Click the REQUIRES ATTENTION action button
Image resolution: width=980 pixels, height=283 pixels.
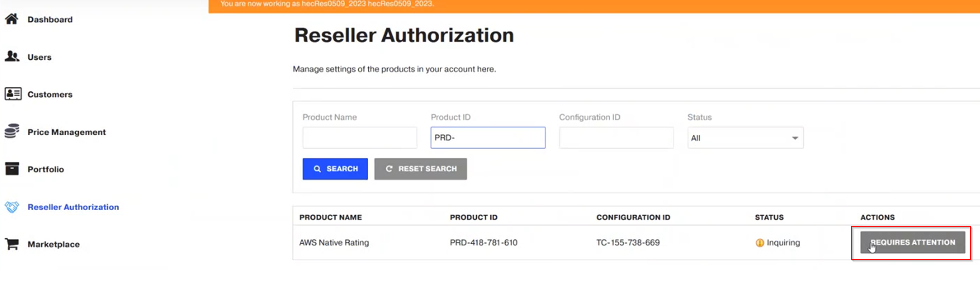912,242
